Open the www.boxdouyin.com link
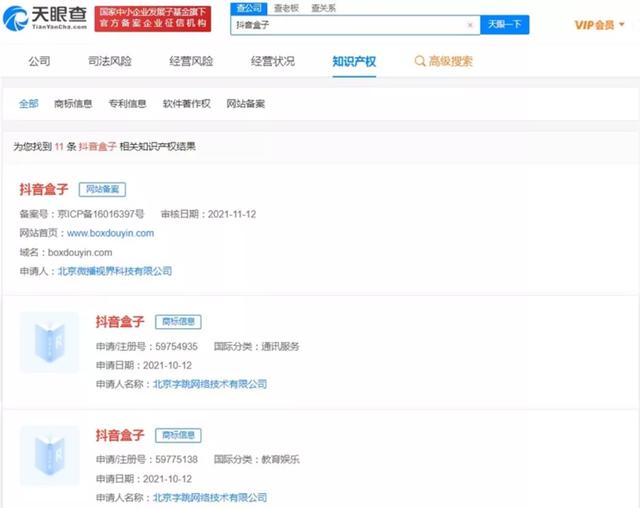 [110, 233]
